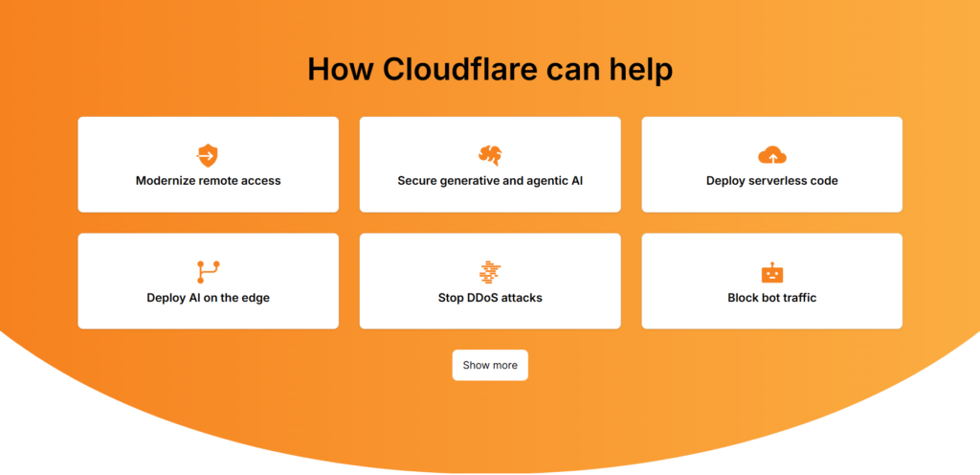Open Deploy AI on the edge text link
Viewport: 980px width, 475px height.
pos(208,298)
